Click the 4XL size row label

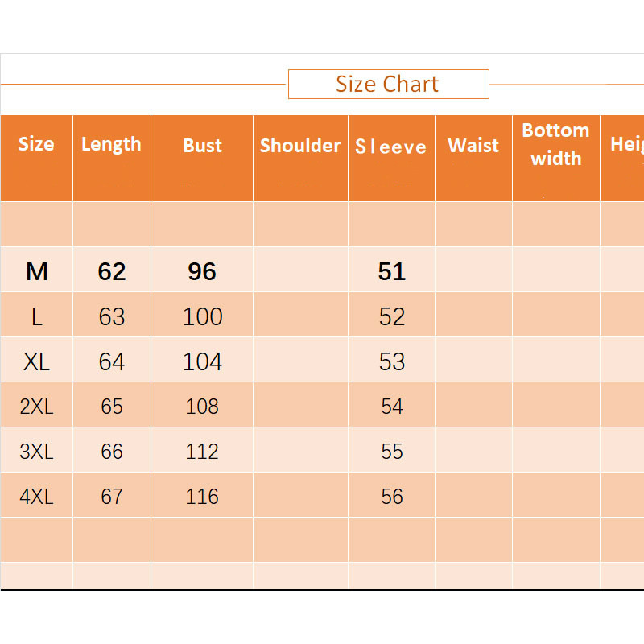tap(37, 497)
